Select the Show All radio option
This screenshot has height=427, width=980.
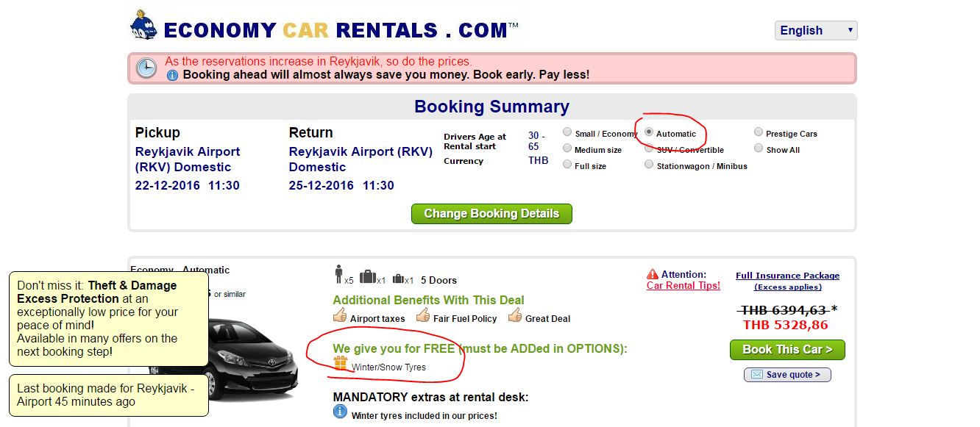(759, 148)
